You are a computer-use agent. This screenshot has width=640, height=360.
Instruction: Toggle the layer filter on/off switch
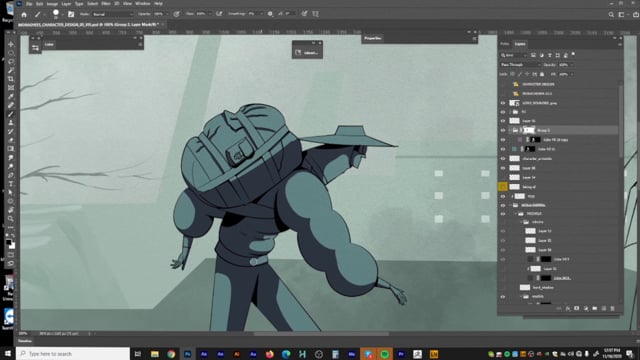pos(573,54)
